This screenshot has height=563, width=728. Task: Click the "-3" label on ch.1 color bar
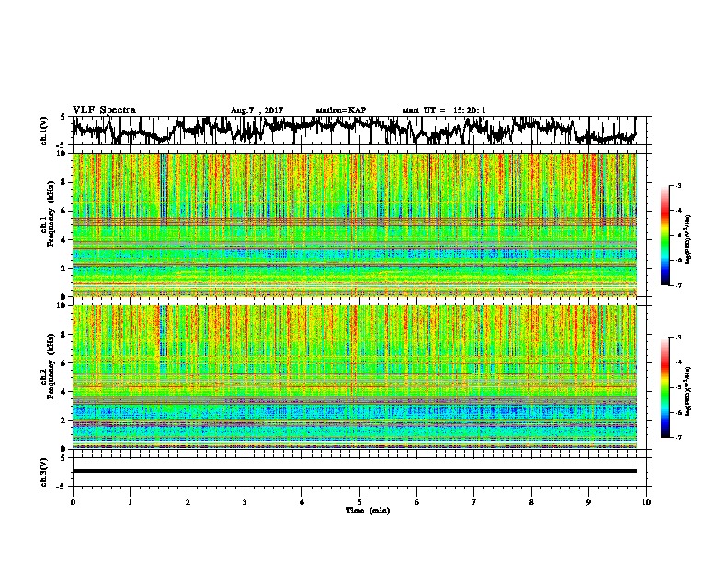[x=677, y=185]
